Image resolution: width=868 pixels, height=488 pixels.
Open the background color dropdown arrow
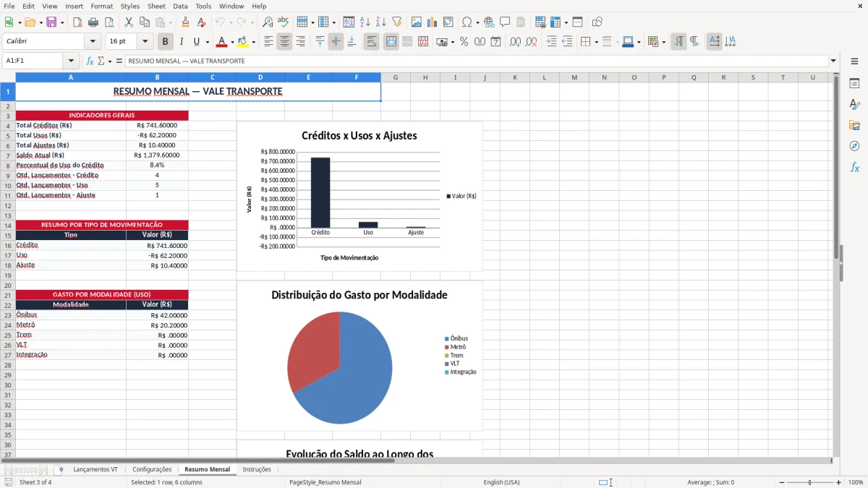253,42
